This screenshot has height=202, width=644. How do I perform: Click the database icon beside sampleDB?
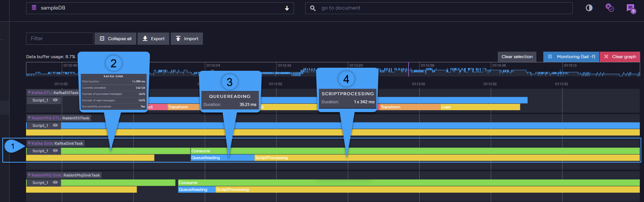pos(34,8)
